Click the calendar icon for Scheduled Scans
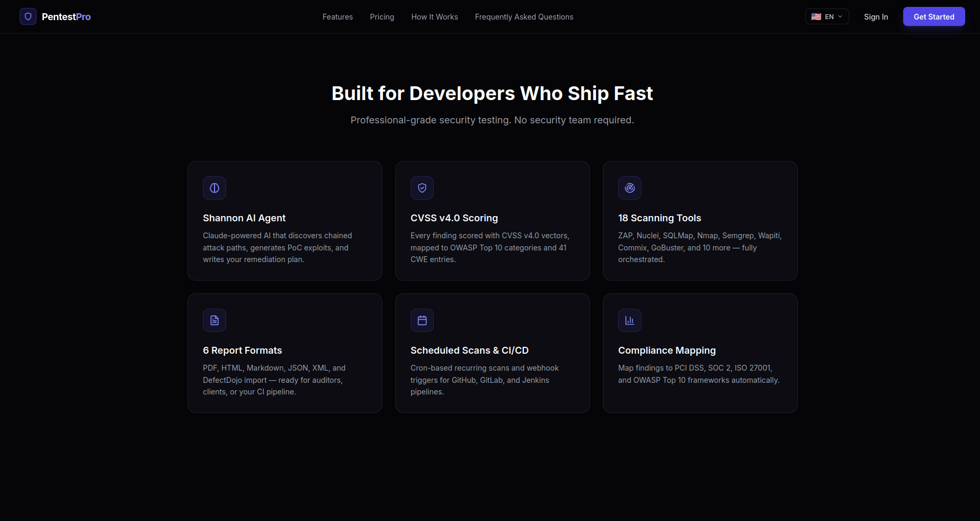 pos(422,320)
